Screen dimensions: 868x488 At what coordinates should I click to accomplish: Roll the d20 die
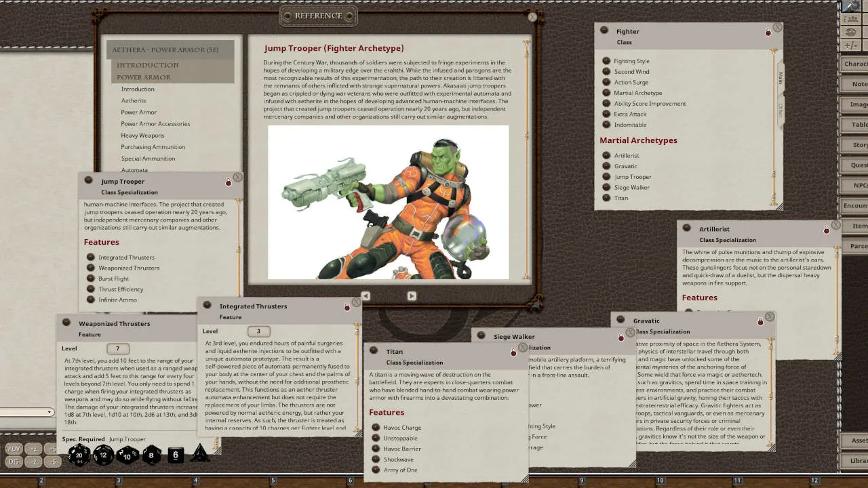point(79,455)
